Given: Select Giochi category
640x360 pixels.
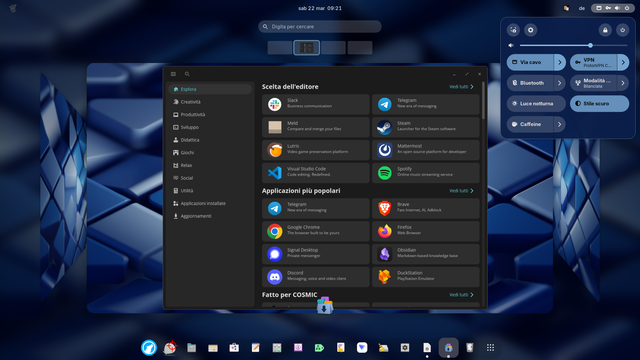Looking at the screenshot, I should (210, 152).
